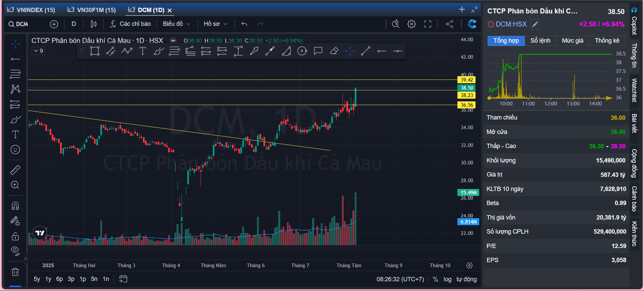The width and height of the screenshot is (644, 291).
Task: Choose the callout comment bubble tool
Action: (x=318, y=51)
